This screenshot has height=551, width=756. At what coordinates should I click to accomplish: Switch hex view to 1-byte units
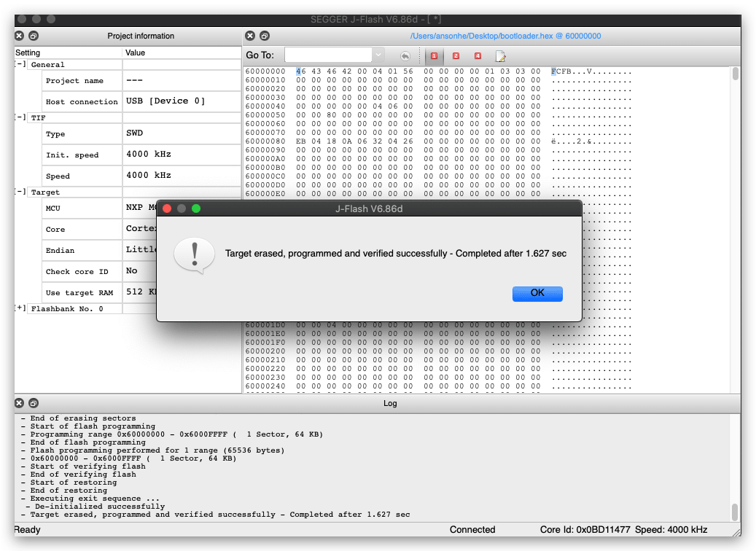(x=434, y=56)
